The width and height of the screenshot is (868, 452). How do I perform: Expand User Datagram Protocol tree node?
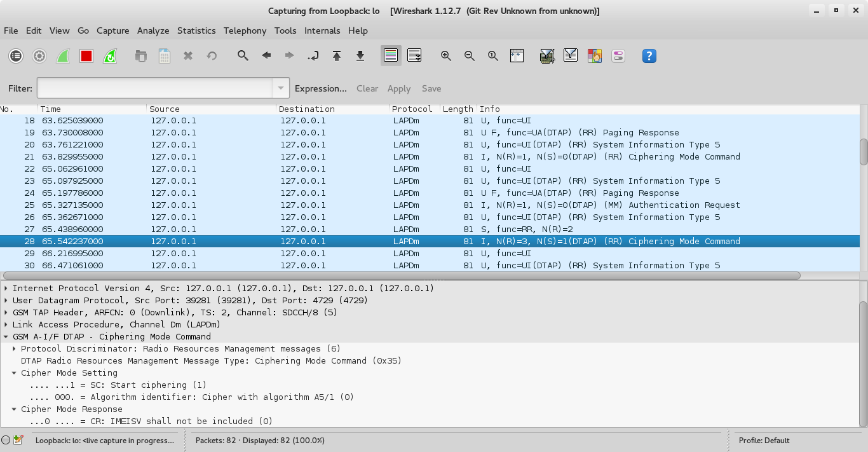[6, 301]
